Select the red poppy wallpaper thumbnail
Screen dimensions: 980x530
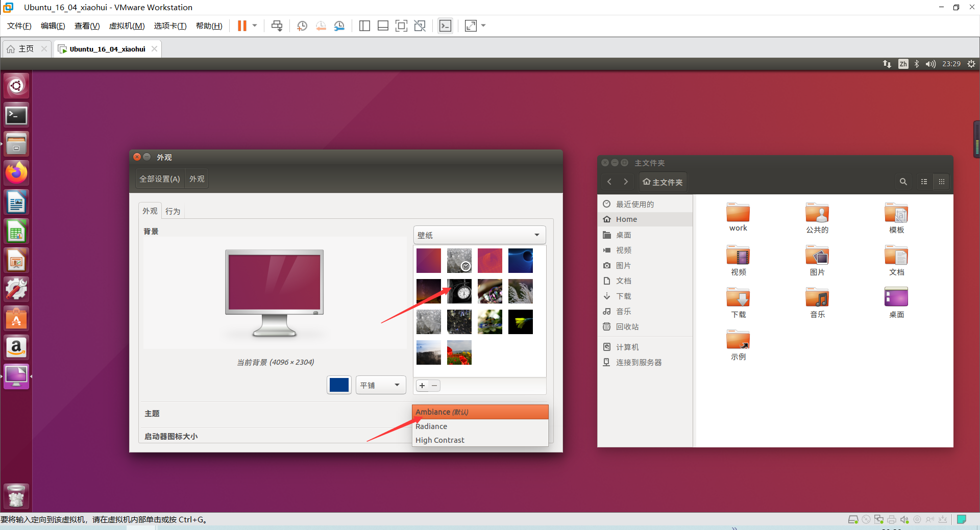pyautogui.click(x=459, y=352)
